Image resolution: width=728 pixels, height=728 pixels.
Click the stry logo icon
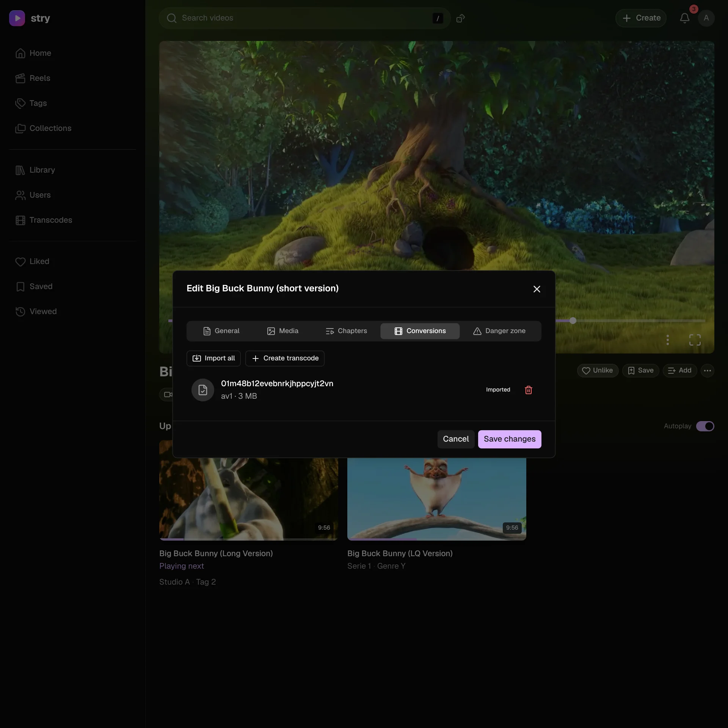[17, 18]
